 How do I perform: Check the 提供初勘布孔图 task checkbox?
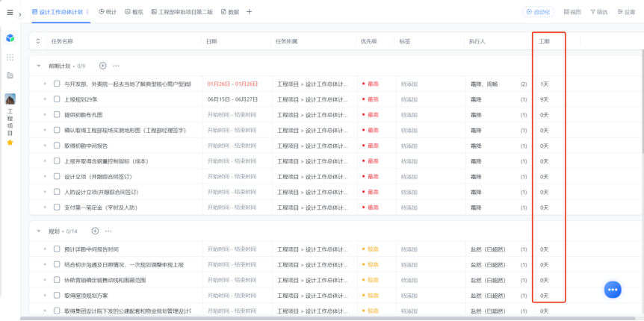click(x=57, y=114)
